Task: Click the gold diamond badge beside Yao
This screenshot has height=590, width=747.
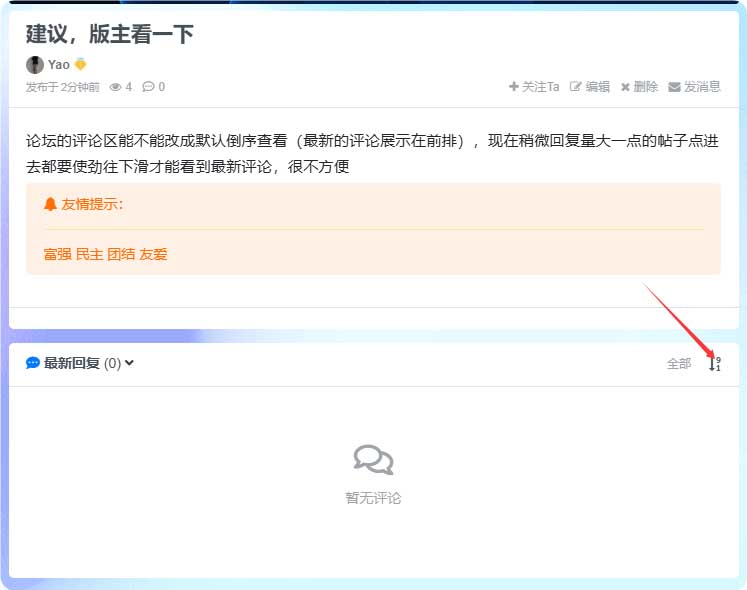Action: coord(81,64)
